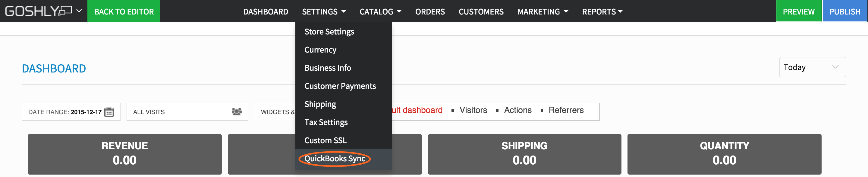Open the Visitors dashboard view

pyautogui.click(x=473, y=110)
